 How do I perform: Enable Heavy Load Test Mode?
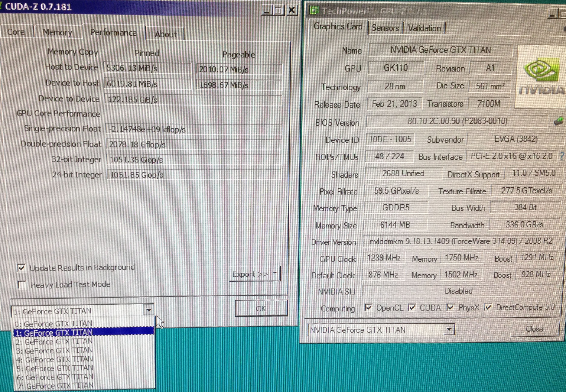point(22,285)
